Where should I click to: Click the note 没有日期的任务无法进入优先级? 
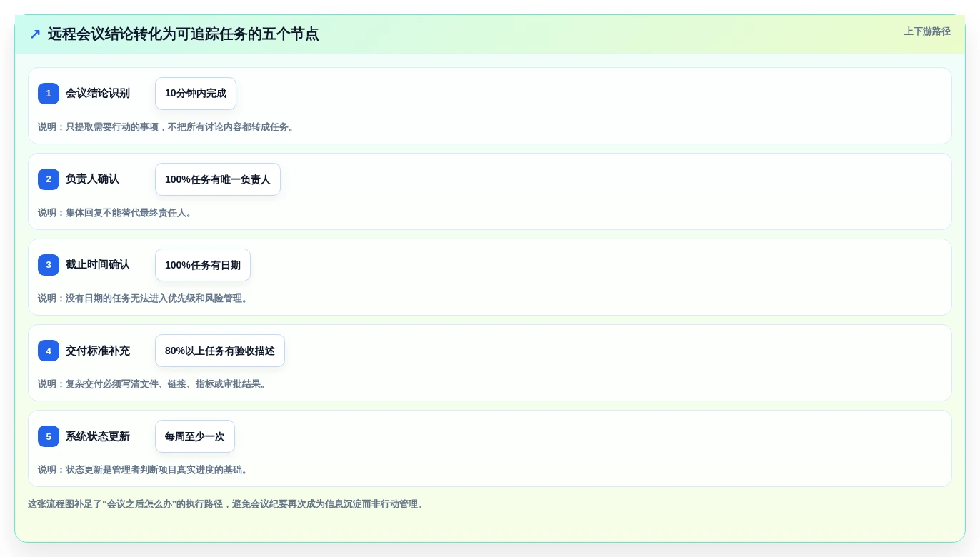tap(144, 298)
